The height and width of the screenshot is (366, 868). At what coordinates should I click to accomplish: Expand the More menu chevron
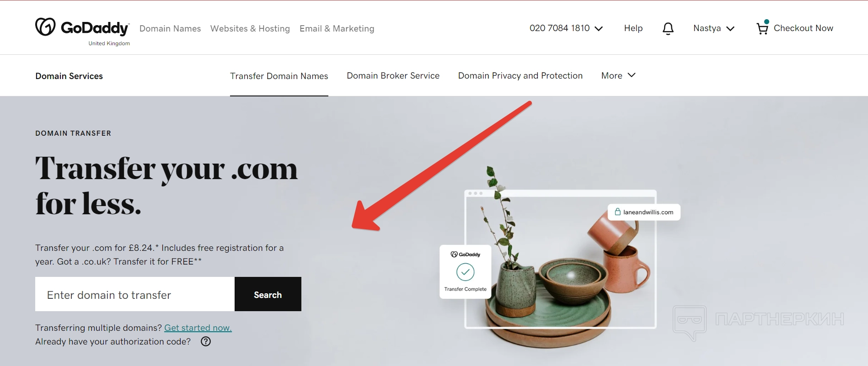click(x=632, y=75)
